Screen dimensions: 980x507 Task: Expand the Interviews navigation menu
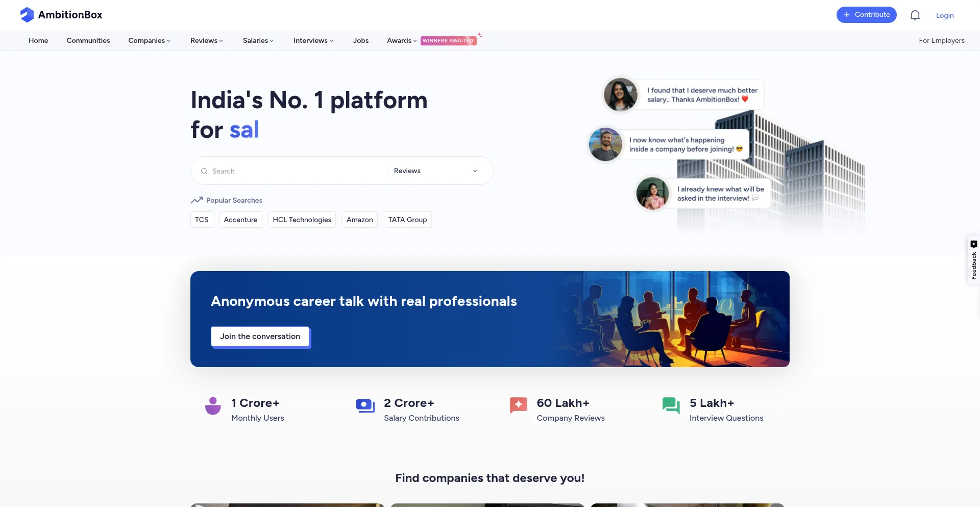point(313,40)
